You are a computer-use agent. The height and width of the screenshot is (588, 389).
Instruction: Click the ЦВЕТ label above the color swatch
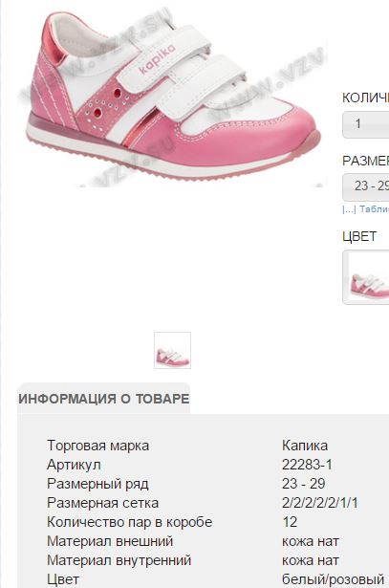click(359, 236)
